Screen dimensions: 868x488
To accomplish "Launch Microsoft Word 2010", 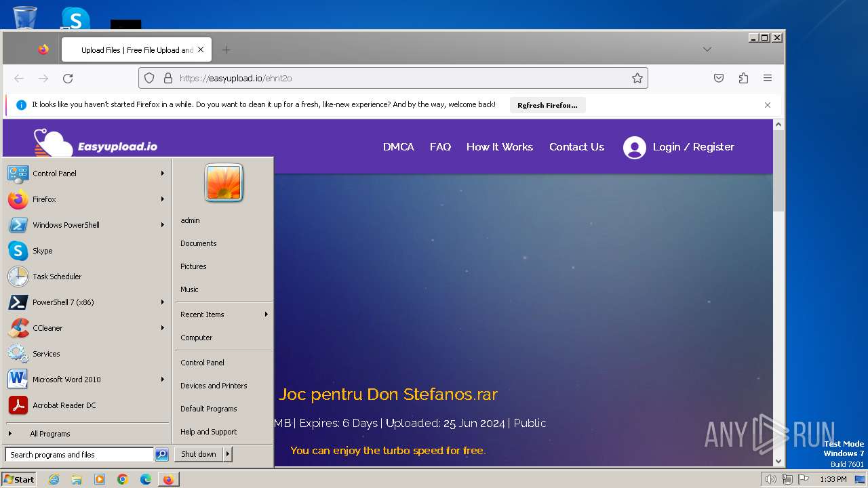I will point(87,380).
